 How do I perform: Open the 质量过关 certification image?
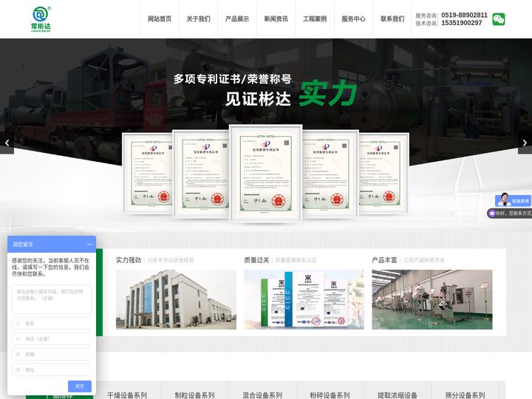point(304,299)
